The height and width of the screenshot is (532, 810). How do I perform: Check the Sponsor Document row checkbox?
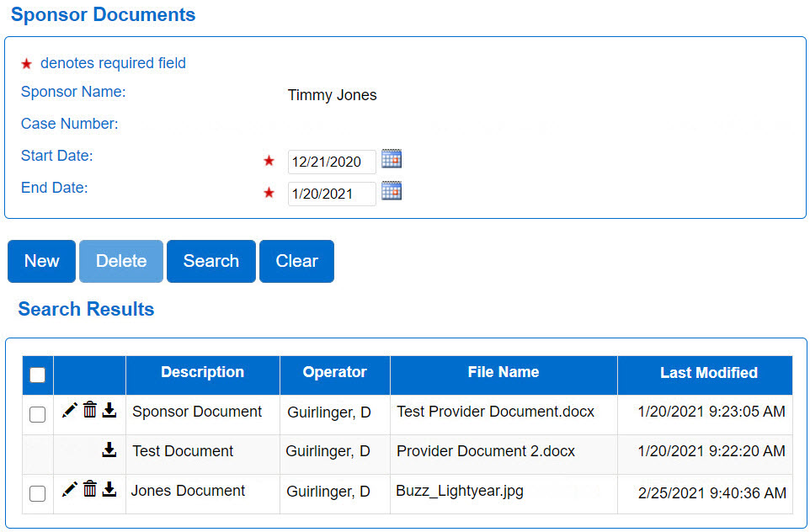[37, 414]
